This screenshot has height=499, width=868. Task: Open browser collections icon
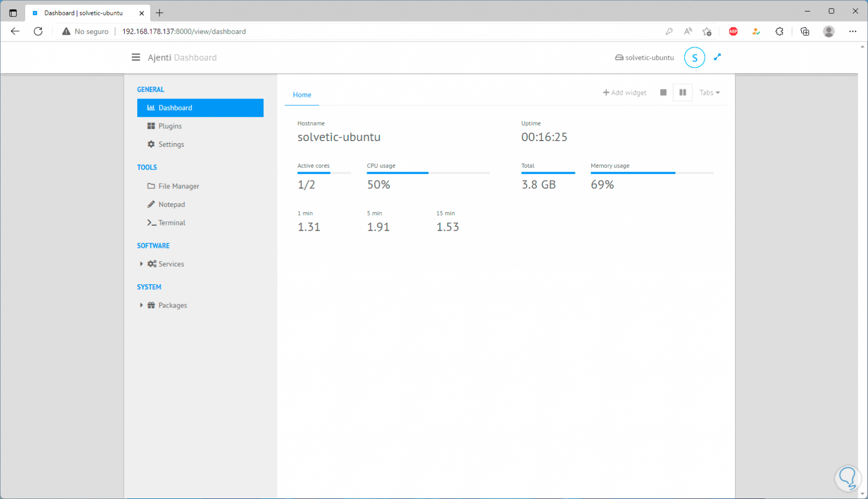[804, 32]
